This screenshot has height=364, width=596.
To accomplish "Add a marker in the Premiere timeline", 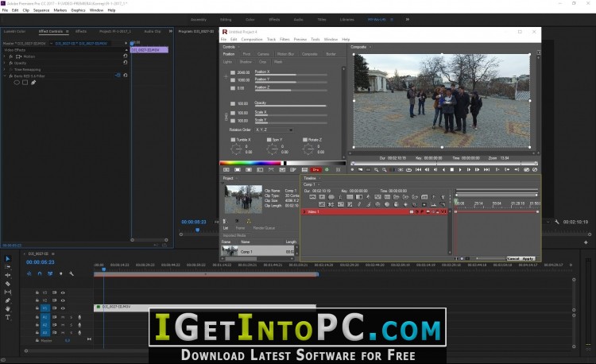I will tap(61, 273).
